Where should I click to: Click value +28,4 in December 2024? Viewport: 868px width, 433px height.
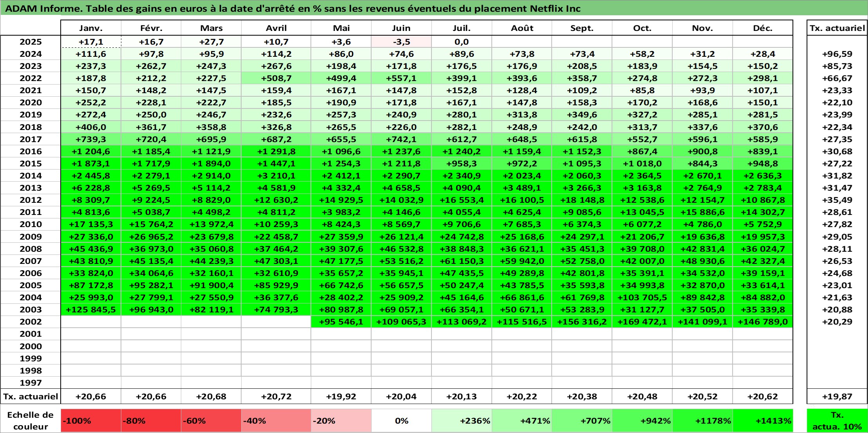763,54
